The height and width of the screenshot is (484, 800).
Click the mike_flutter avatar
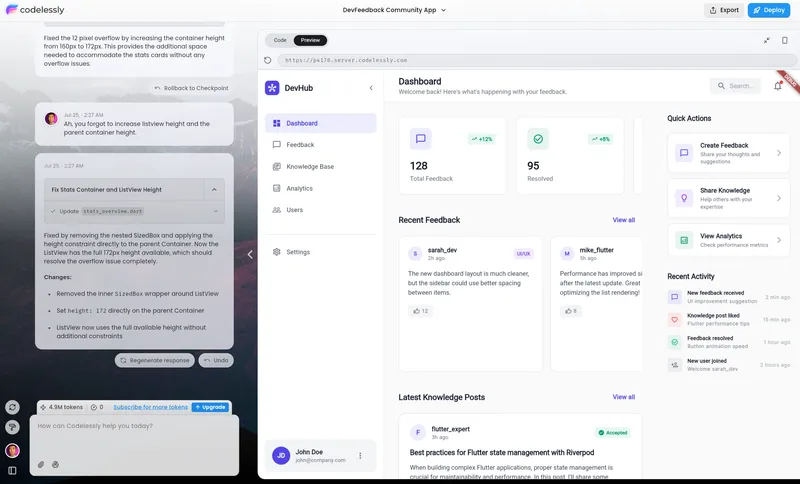click(567, 253)
